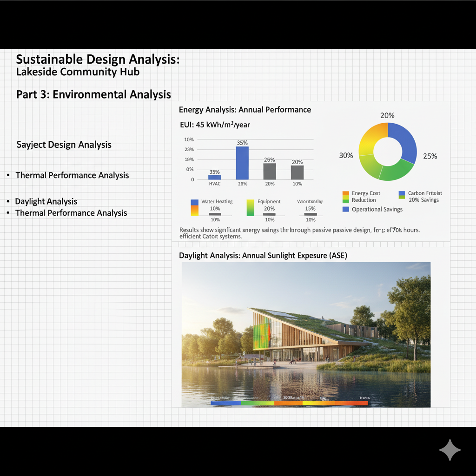Click the '15%' value under Vvvoritenslrg
476x476 pixels.
(310, 209)
